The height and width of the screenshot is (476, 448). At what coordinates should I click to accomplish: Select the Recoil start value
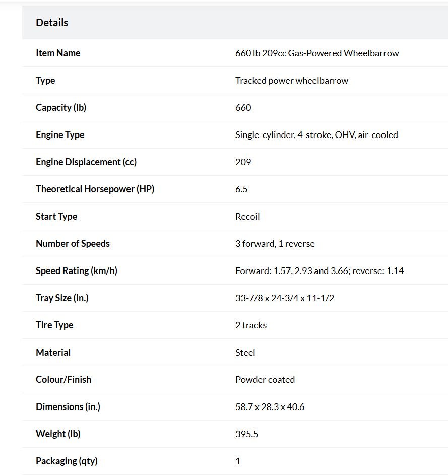[247, 217]
